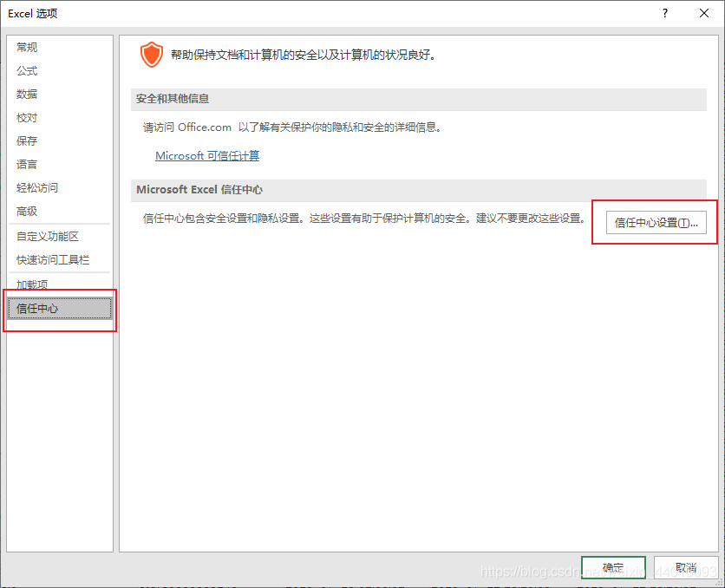Close the Excel 选项 dialog
The width and height of the screenshot is (725, 588).
point(703,13)
